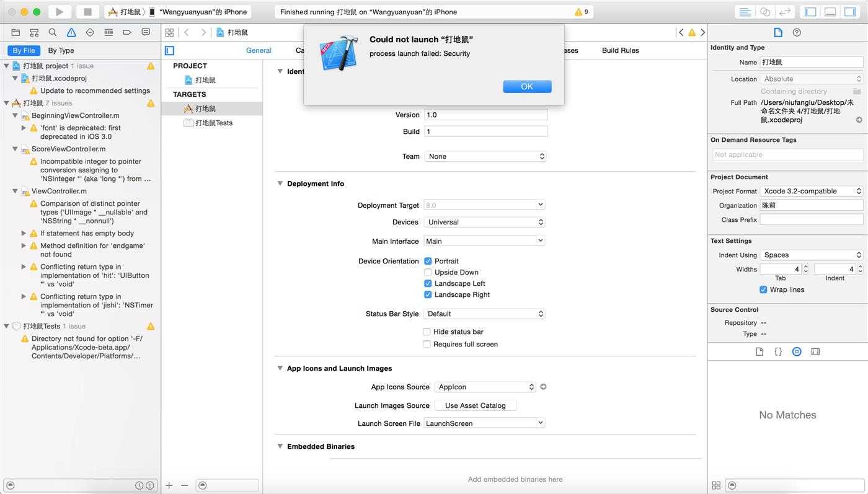Toggle project and targets list sidebar
This screenshot has width=868, height=494.
coord(169,51)
